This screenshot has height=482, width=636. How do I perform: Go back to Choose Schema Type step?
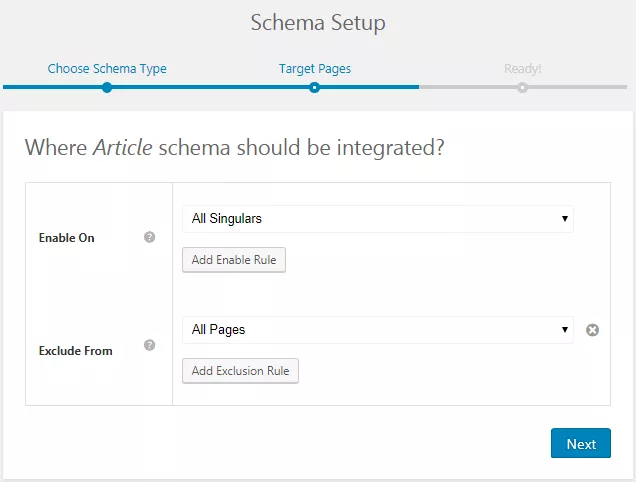pyautogui.click(x=107, y=69)
